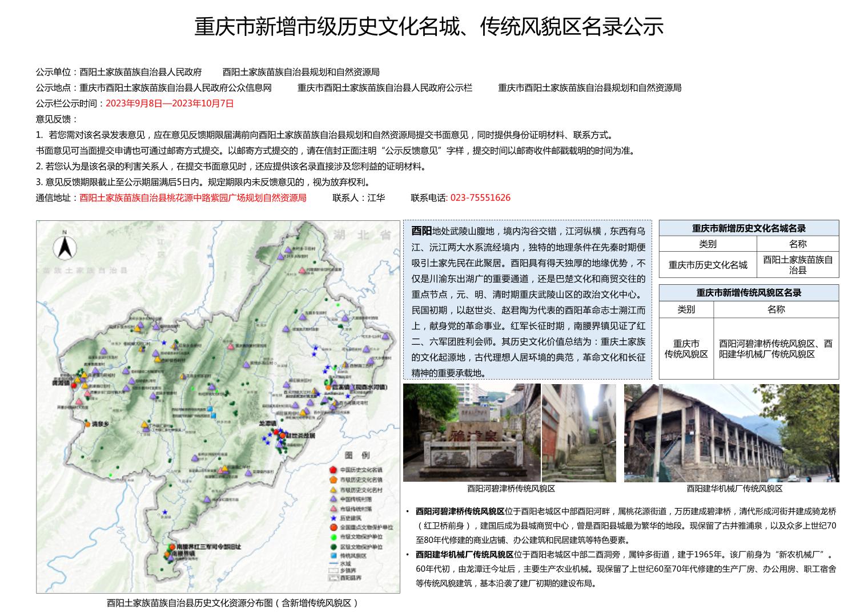Viewport: 868px width, 613px height.
Task: Click the yellow triangle icon in the legend
Action: click(333, 489)
